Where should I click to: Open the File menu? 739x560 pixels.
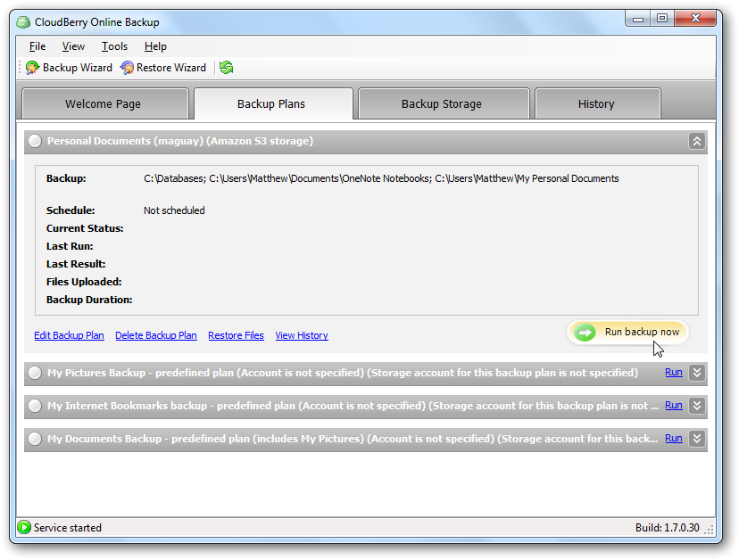coord(37,46)
